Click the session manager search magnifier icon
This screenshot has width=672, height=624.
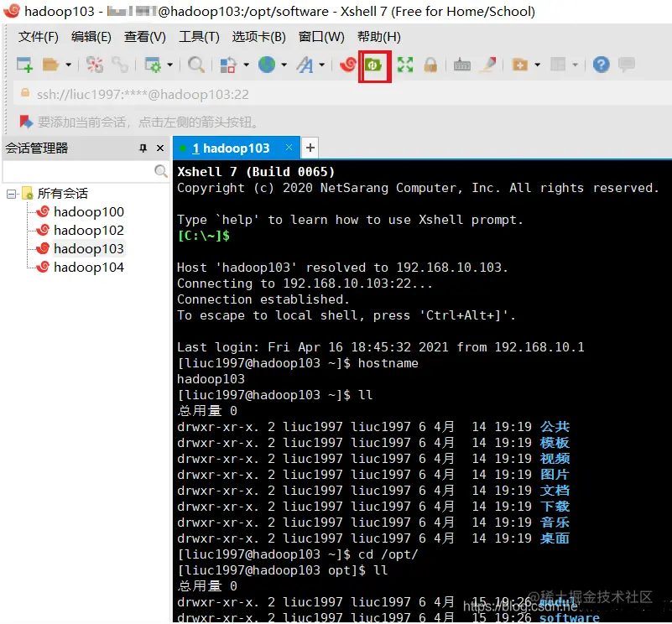coord(161,171)
